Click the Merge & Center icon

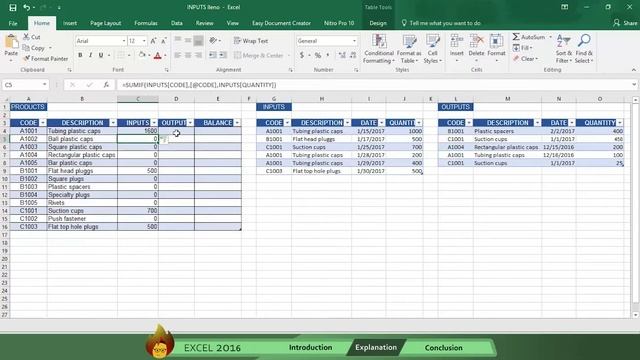[x=238, y=55]
